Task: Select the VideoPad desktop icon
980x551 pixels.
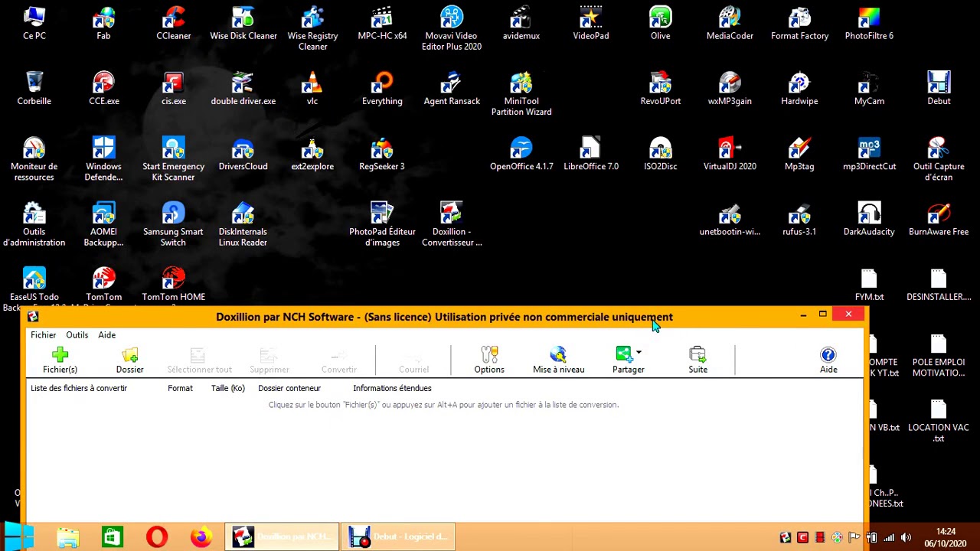Action: coord(591,23)
